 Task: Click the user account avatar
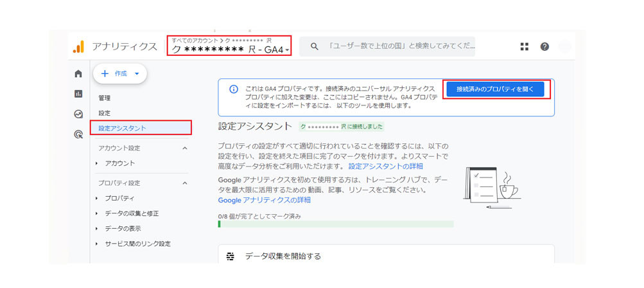click(x=565, y=46)
